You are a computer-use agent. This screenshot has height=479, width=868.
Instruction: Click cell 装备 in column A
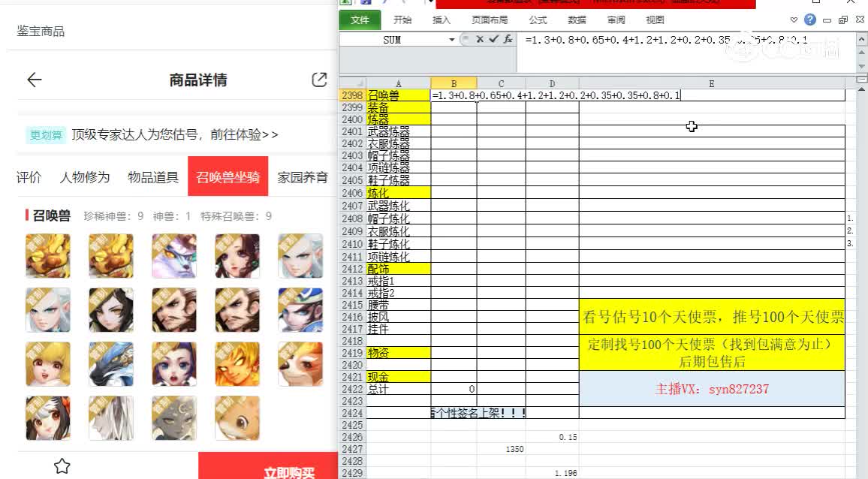[x=399, y=107]
